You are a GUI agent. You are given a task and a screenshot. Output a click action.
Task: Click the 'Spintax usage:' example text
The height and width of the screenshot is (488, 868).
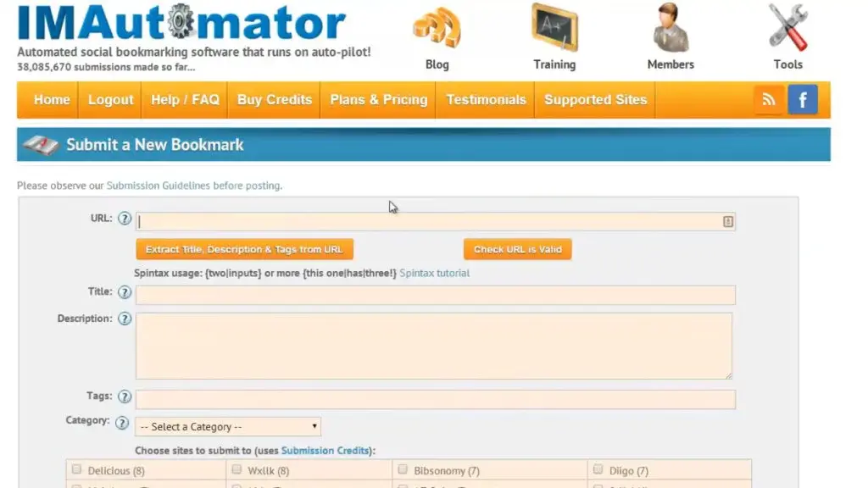pos(265,273)
